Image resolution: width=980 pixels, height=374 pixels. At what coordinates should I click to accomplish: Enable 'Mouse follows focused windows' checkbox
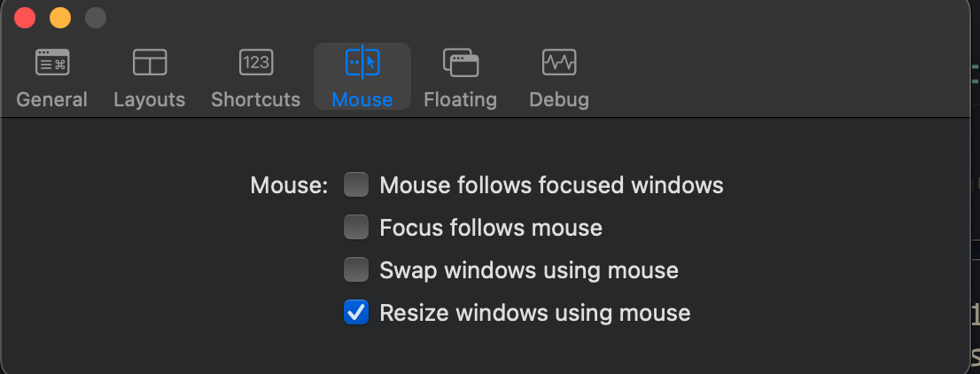pos(356,185)
